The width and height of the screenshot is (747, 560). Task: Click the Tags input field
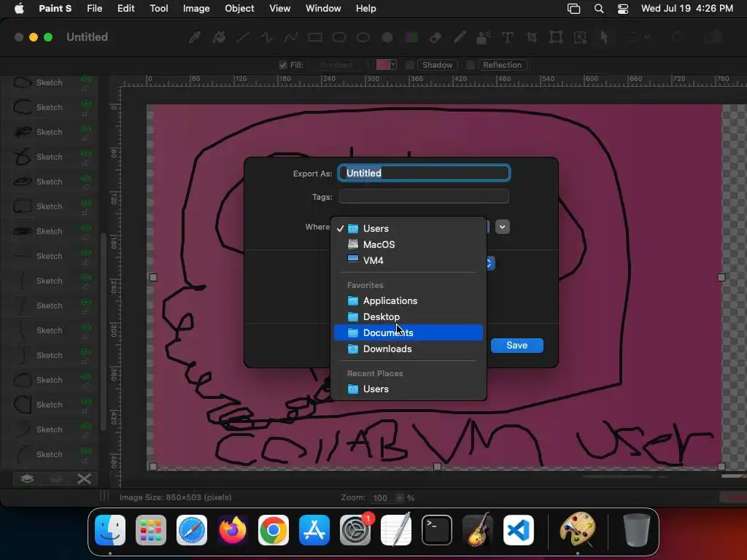(424, 196)
